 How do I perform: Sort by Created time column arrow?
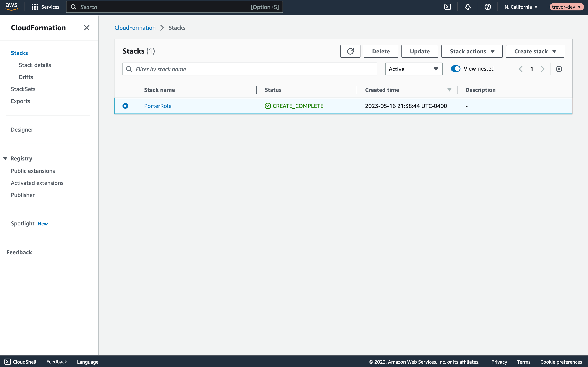449,90
